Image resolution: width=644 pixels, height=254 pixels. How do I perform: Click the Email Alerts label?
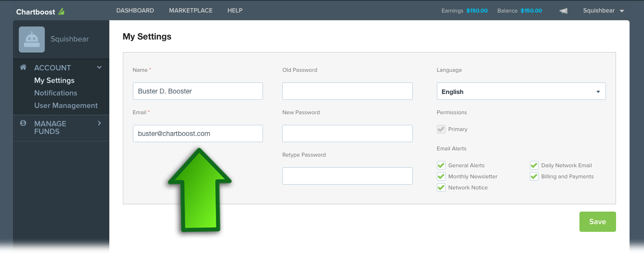click(x=452, y=148)
